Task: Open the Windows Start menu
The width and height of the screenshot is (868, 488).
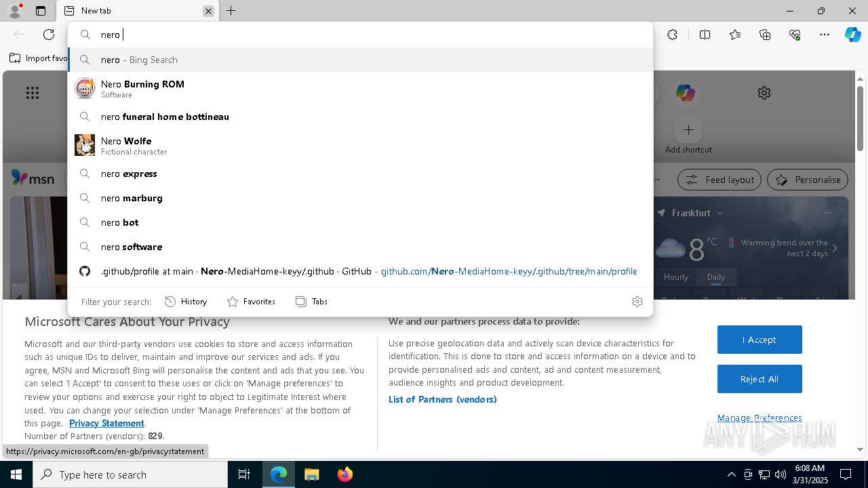Action: pos(16,474)
